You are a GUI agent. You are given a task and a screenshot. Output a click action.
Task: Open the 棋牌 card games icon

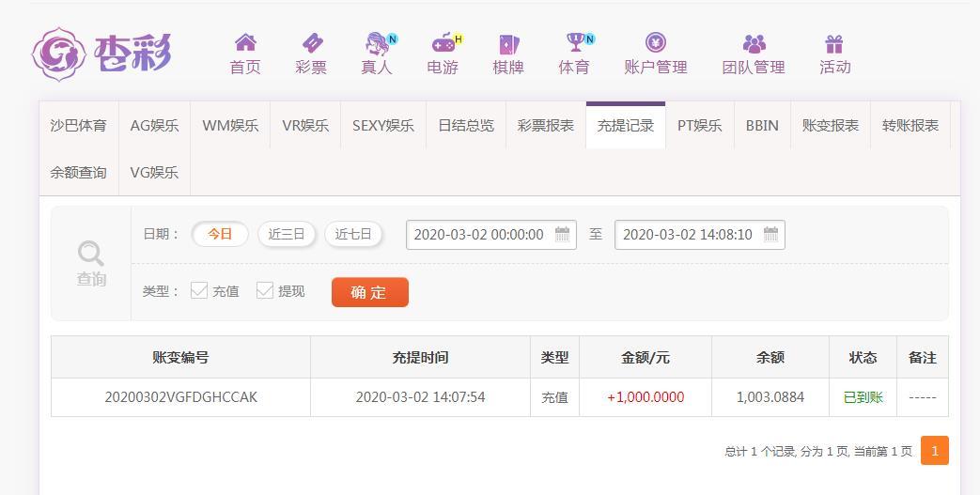[x=508, y=44]
